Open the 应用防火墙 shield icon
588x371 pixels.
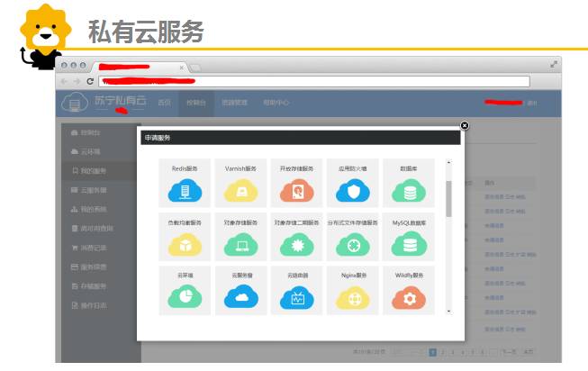(352, 191)
